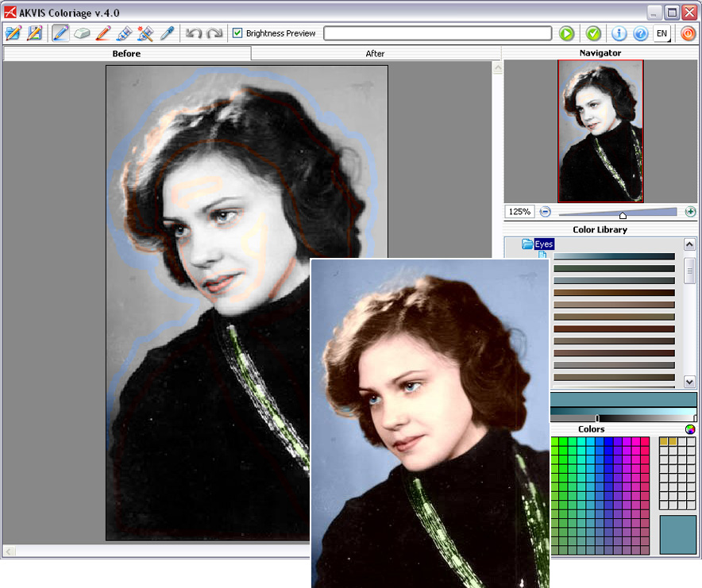Select the Magic Tube tool
The image size is (702, 588).
coord(145,33)
